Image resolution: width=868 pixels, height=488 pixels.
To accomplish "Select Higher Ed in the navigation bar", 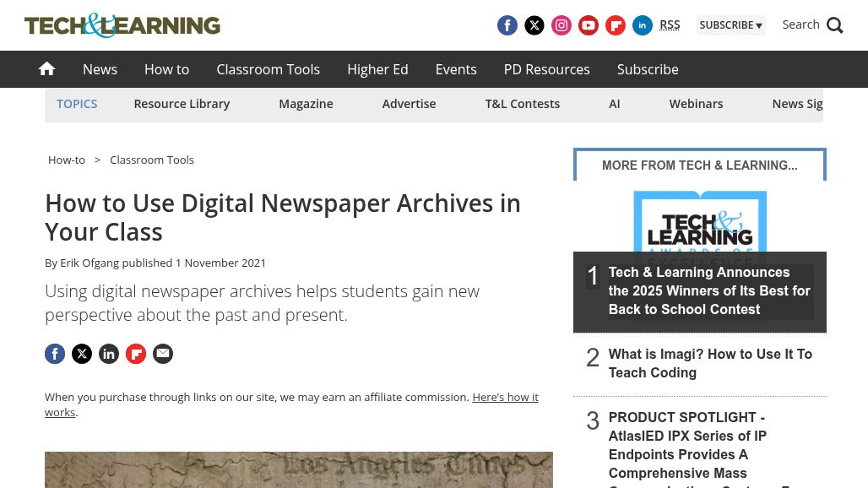I will point(377,69).
